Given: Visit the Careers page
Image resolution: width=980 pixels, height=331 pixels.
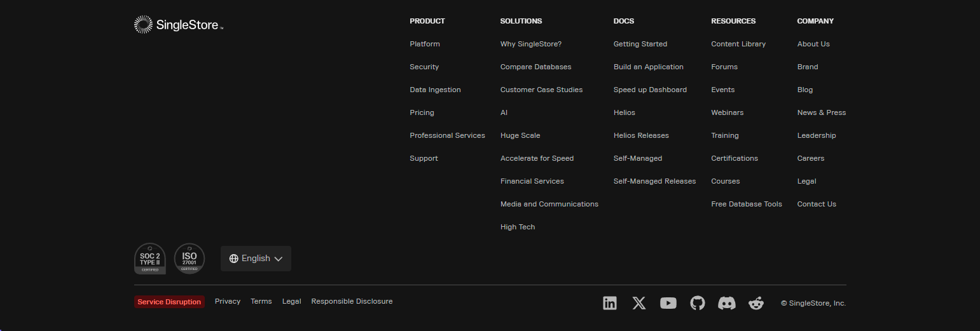Looking at the screenshot, I should [x=810, y=158].
